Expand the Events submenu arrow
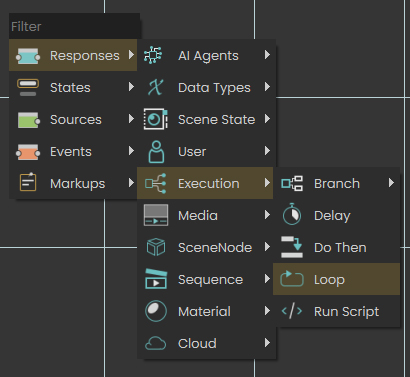This screenshot has width=410, height=377. pyautogui.click(x=131, y=151)
